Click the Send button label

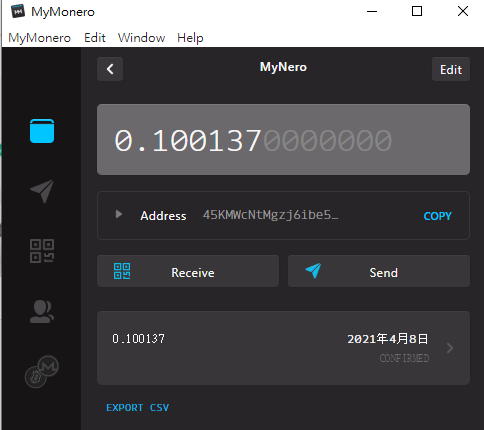coord(383,273)
